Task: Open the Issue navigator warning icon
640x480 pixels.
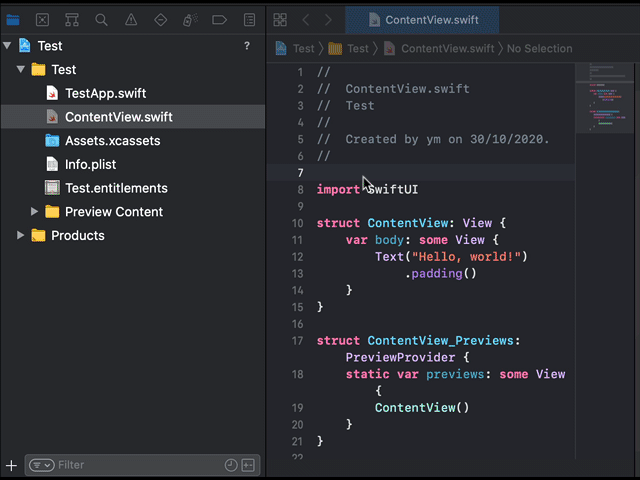Action: tap(131, 20)
